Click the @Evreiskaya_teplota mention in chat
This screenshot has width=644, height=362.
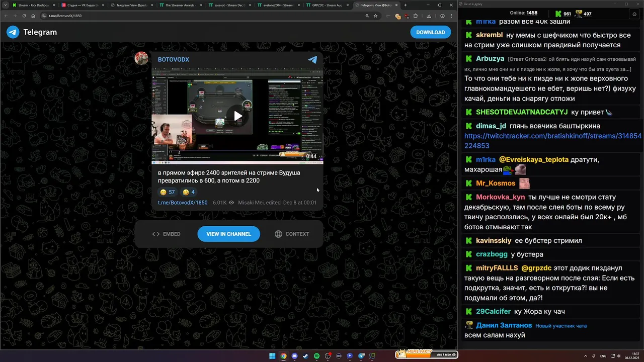pyautogui.click(x=534, y=160)
